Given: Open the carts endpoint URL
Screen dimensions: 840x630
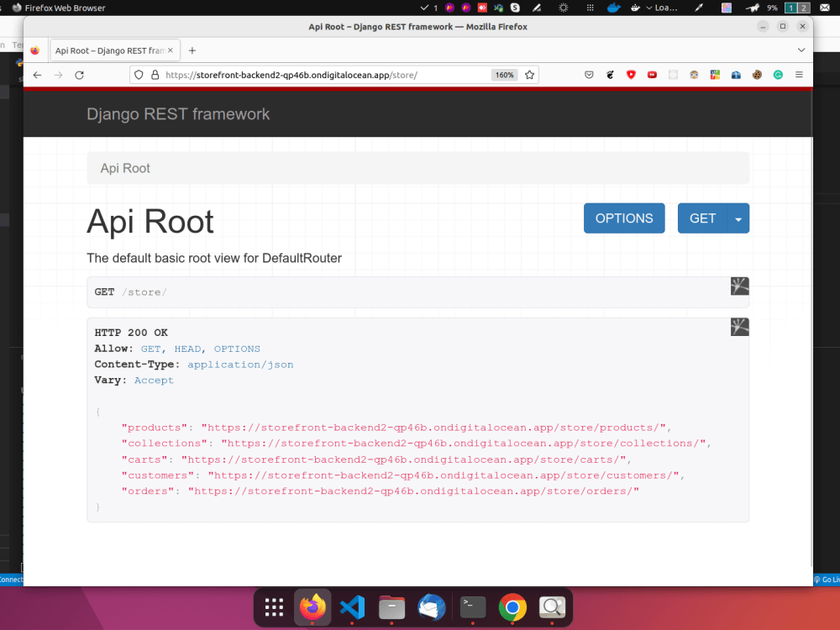Looking at the screenshot, I should pos(403,459).
